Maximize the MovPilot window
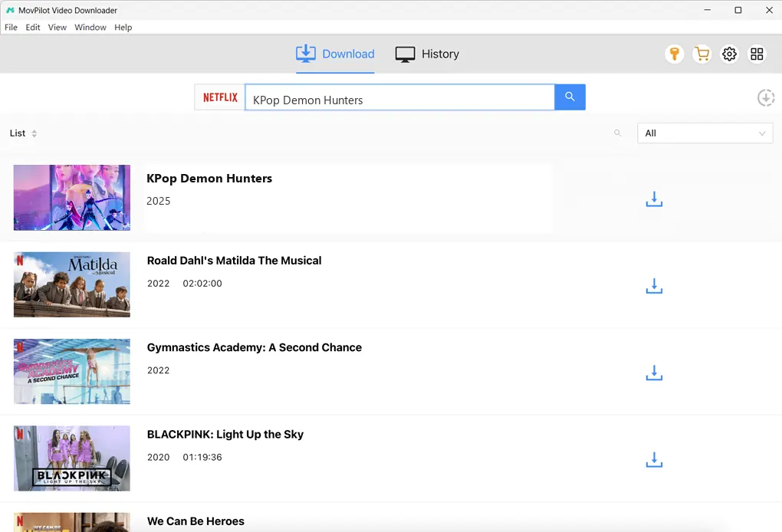Viewport: 782px width, 532px height. 738,10
